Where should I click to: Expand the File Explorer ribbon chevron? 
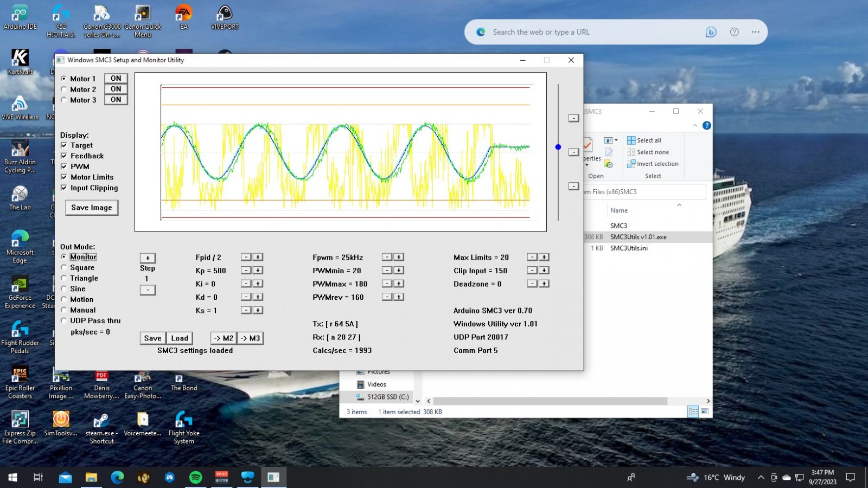click(695, 126)
